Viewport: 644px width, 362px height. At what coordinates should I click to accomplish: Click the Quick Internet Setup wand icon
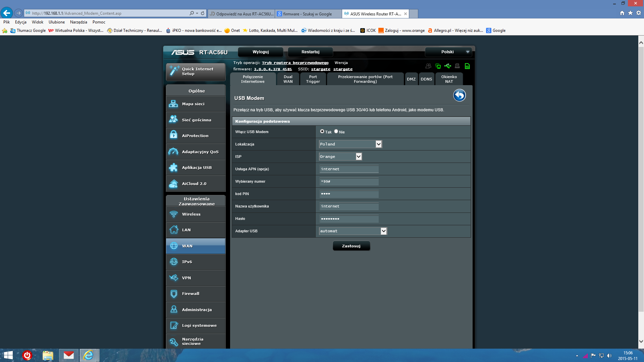pos(174,71)
